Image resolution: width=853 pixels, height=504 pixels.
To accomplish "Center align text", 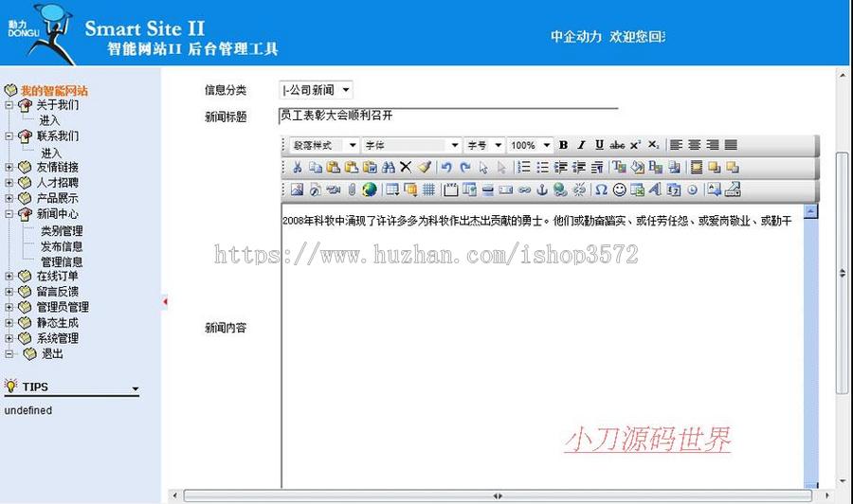I will [x=694, y=145].
